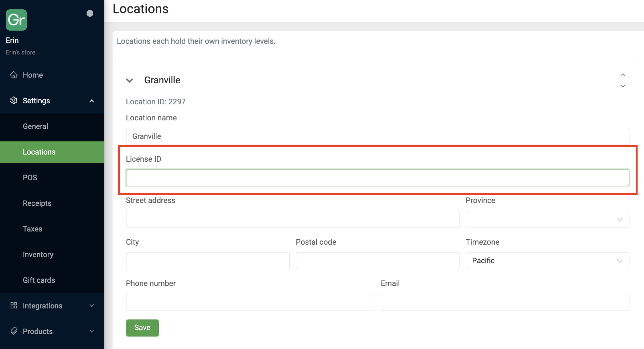Click the Products tag icon
644x349 pixels.
14,331
